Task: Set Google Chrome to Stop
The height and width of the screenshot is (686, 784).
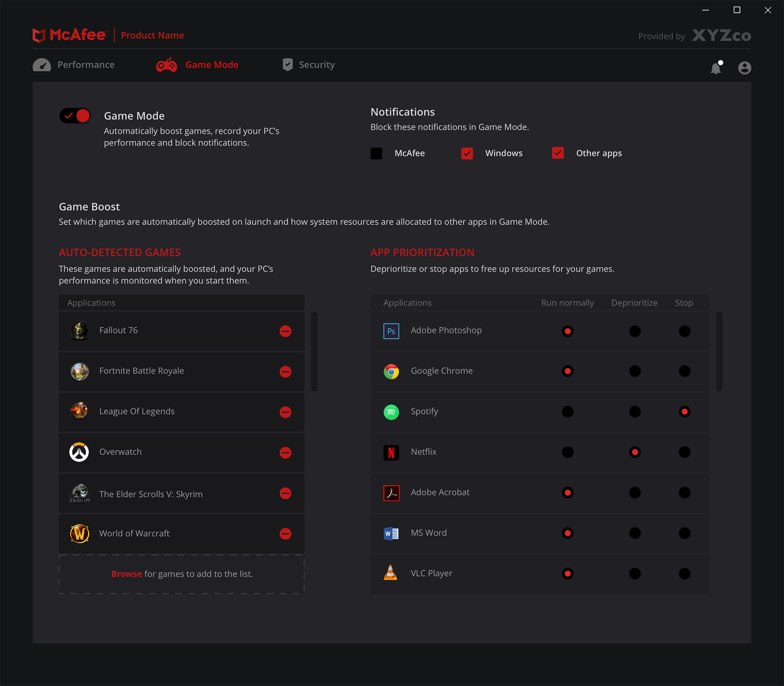Action: (x=684, y=371)
